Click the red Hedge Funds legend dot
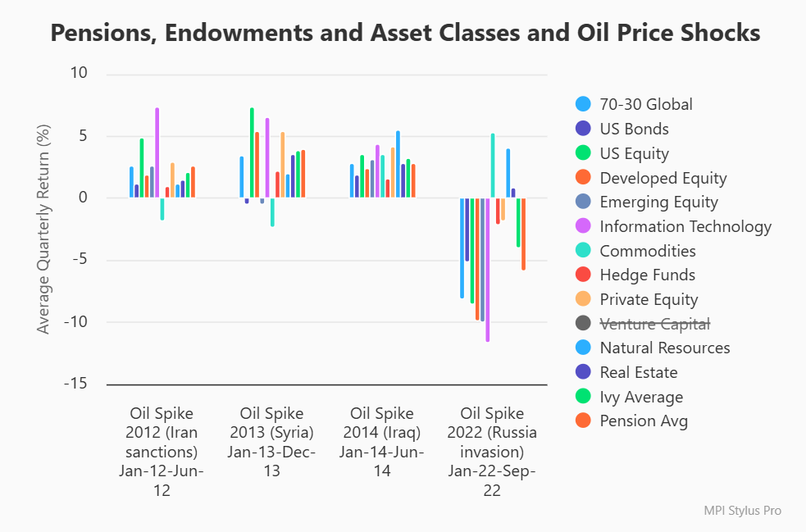 pos(584,275)
